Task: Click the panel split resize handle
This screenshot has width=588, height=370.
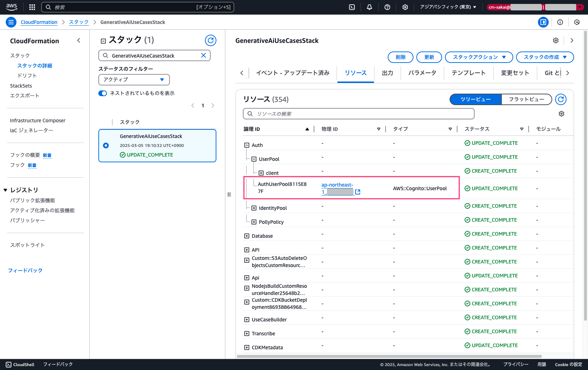Action: pos(229,194)
